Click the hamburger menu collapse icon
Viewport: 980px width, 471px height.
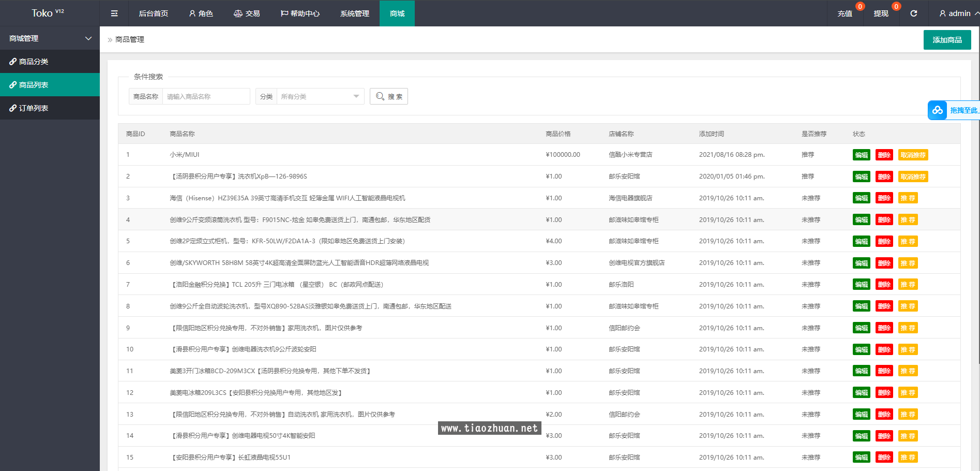click(x=114, y=13)
